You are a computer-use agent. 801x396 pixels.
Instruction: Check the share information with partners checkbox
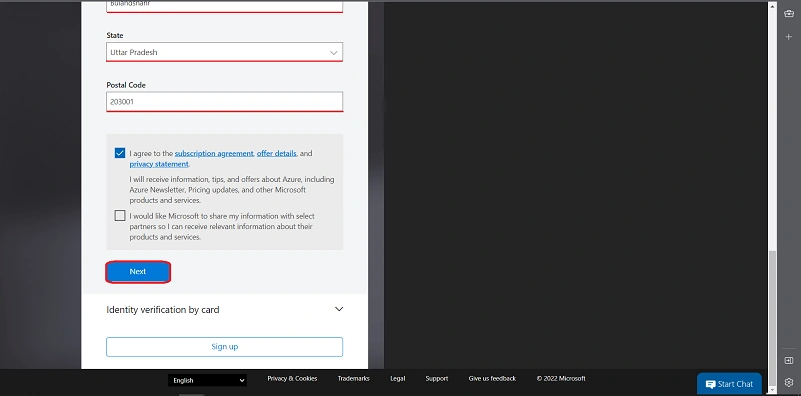click(x=120, y=216)
